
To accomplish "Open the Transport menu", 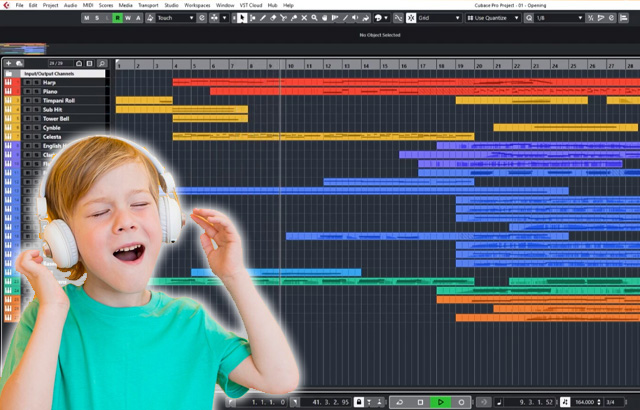I will tap(148, 5).
